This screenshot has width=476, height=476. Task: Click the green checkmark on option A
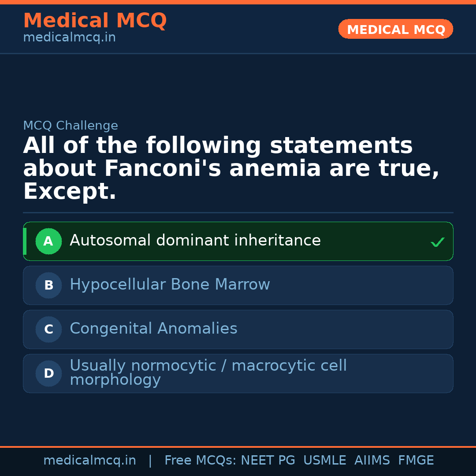[437, 242]
